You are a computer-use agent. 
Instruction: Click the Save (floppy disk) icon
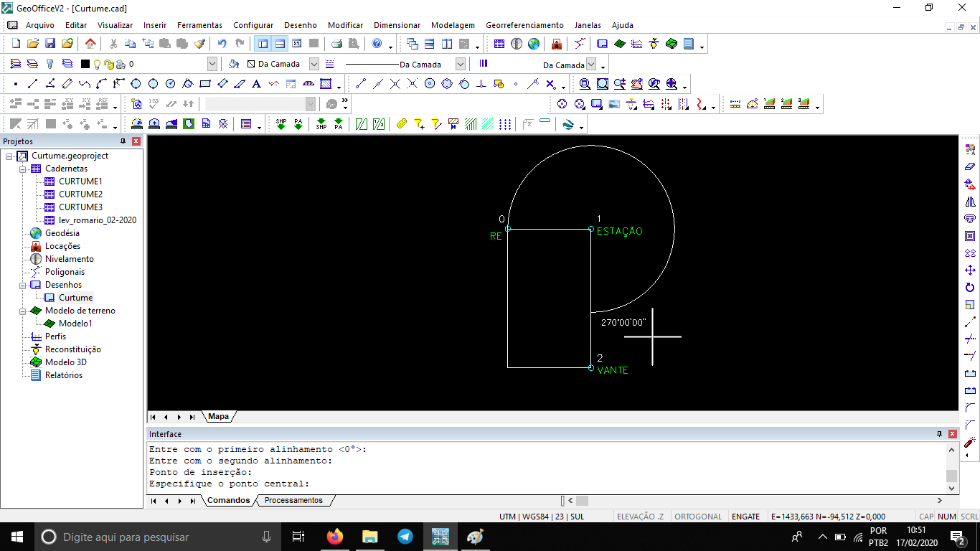50,44
